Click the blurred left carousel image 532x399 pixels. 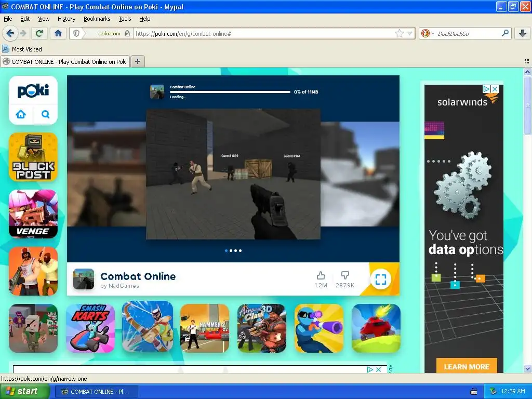[107, 174]
